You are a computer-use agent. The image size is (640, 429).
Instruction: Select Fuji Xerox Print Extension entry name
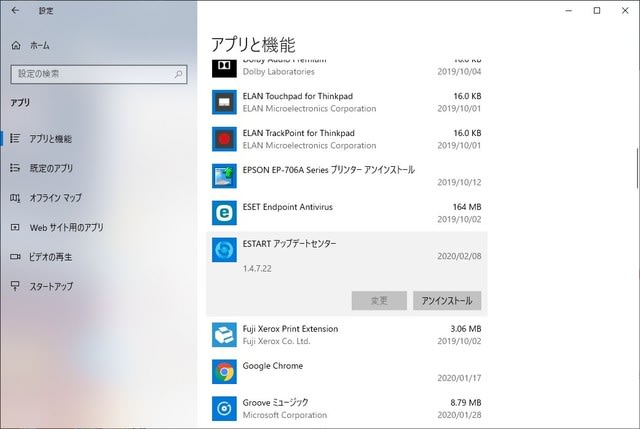tap(290, 329)
